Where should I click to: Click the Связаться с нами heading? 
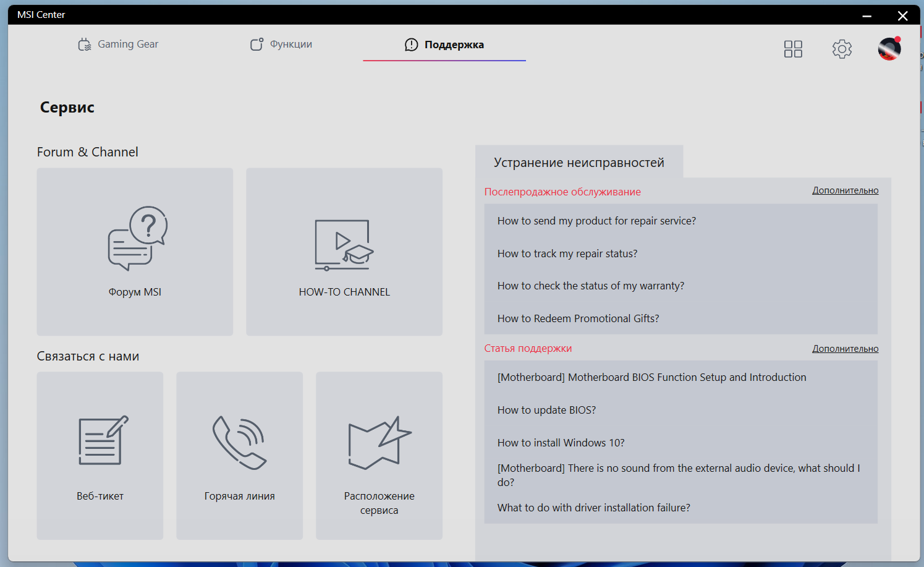click(88, 356)
